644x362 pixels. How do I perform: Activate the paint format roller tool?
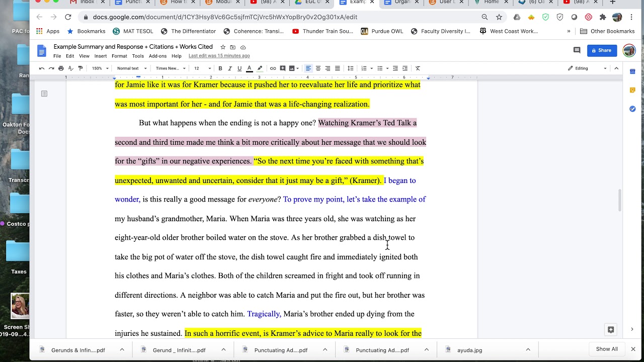80,68
